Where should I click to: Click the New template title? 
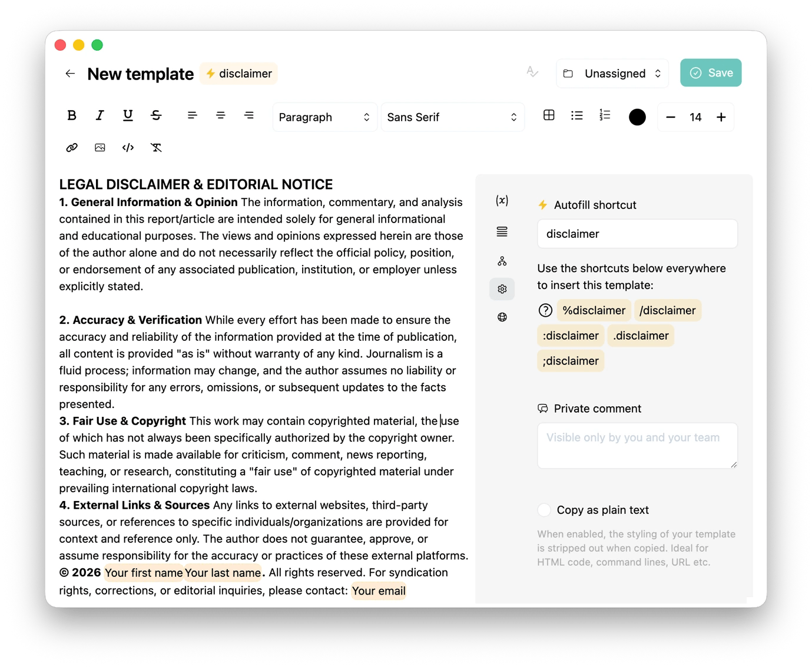pos(140,74)
